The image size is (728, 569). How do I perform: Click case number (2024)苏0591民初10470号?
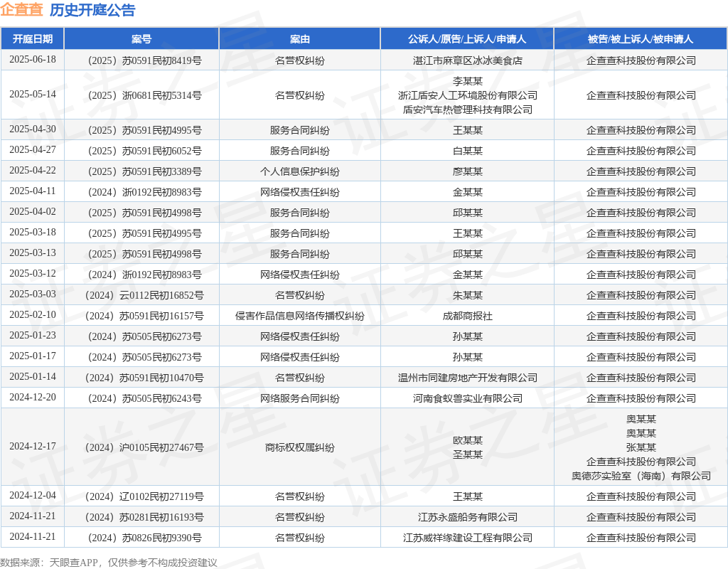(144, 378)
